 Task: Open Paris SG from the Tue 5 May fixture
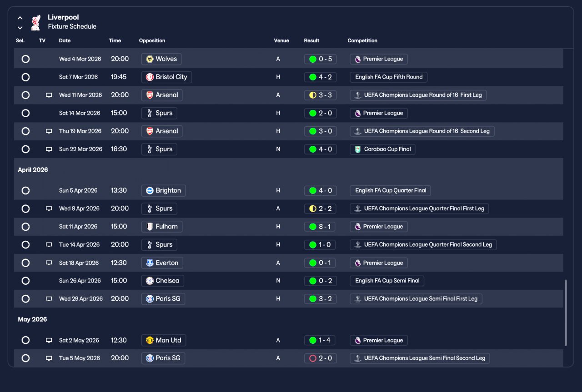point(163,358)
